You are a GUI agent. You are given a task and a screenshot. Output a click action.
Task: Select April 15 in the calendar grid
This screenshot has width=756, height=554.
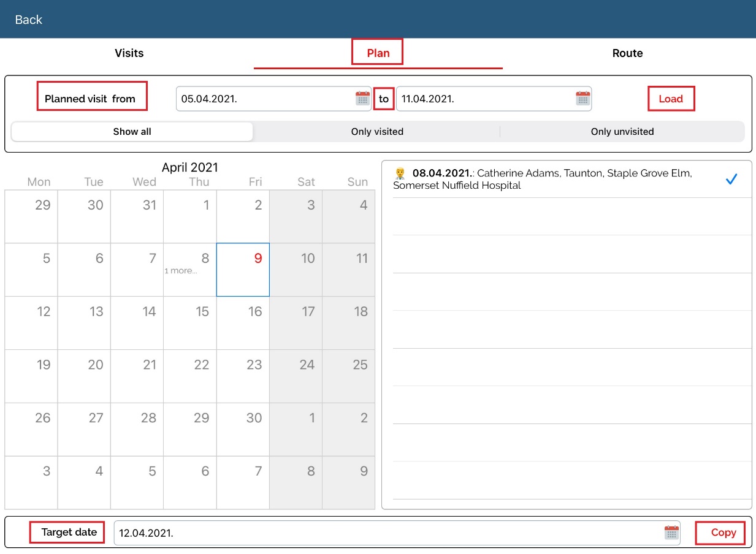click(190, 323)
